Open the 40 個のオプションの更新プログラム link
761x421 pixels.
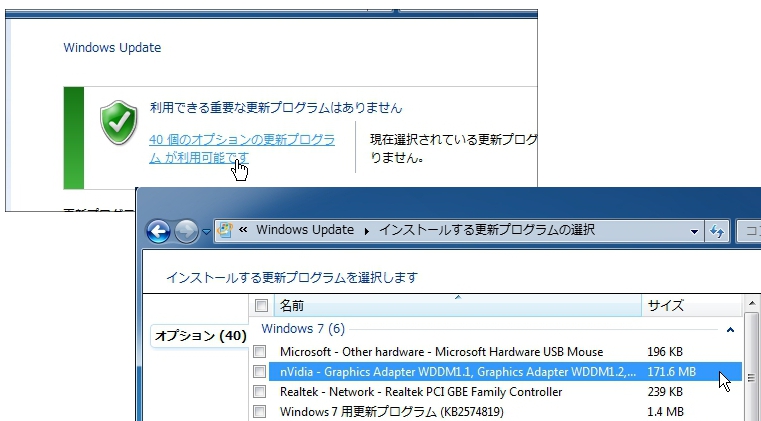point(242,149)
